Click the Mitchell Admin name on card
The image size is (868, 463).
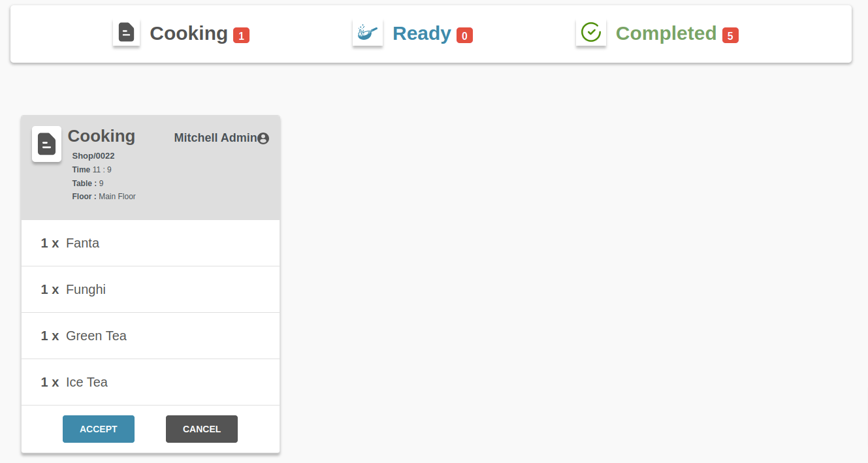pyautogui.click(x=216, y=138)
